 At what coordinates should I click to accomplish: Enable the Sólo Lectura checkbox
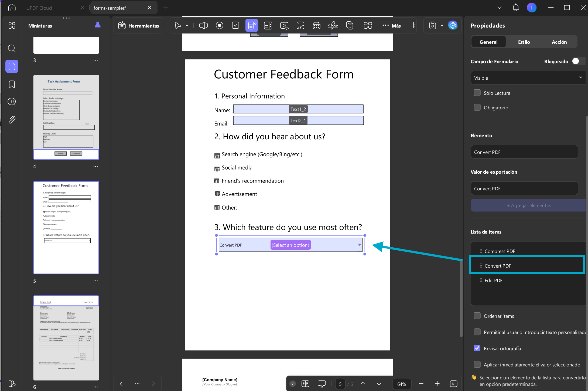click(x=477, y=93)
